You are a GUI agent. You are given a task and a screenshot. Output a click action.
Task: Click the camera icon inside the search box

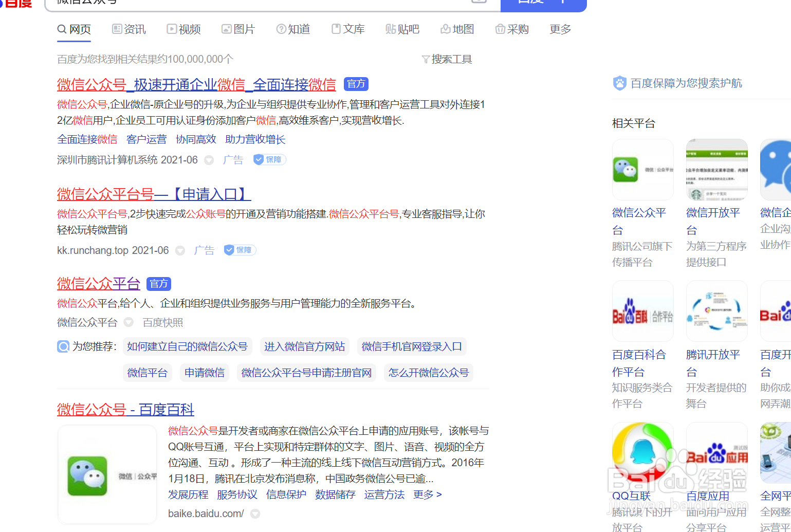click(479, 2)
